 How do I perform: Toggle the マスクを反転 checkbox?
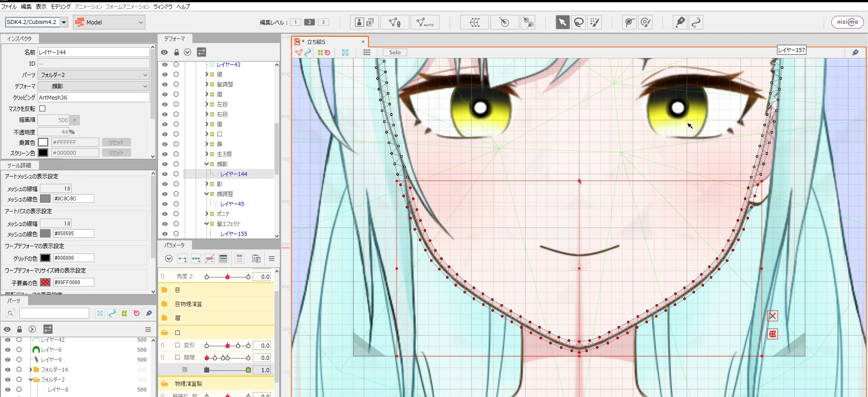pyautogui.click(x=43, y=109)
